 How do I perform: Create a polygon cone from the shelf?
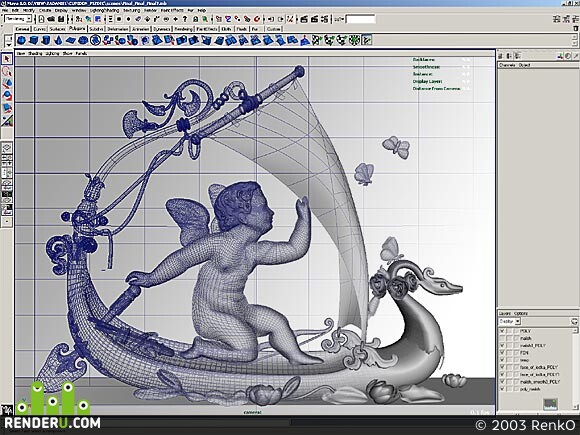pyautogui.click(x=58, y=40)
